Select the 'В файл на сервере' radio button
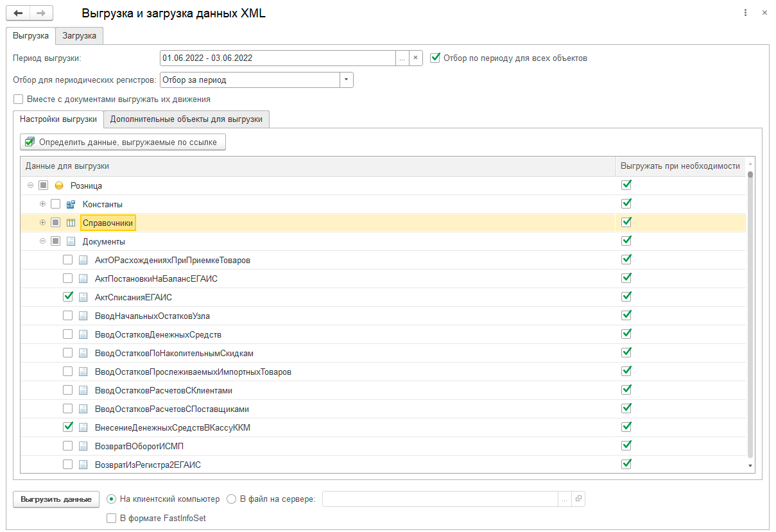Viewport: 776px width, 532px height. [x=232, y=499]
